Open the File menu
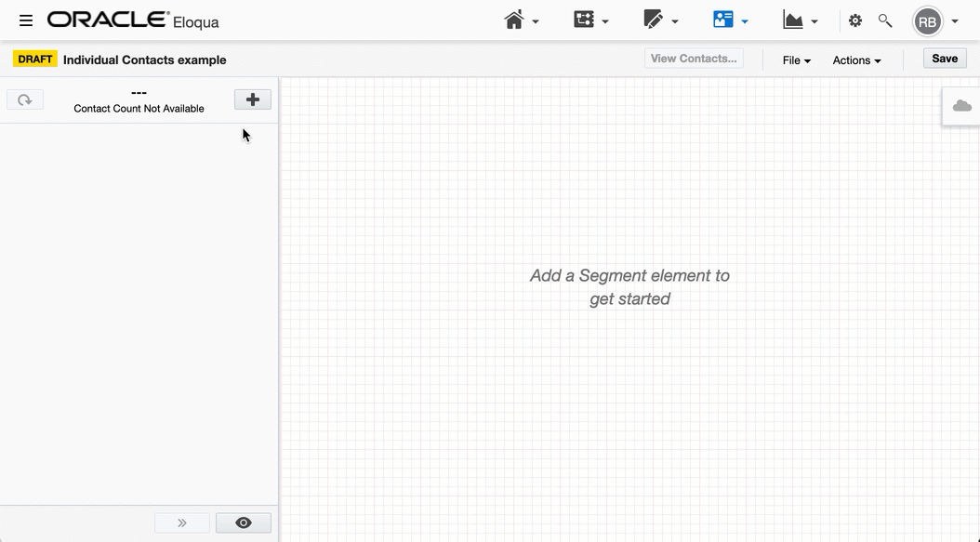Screen dimensions: 980x542 click(796, 60)
